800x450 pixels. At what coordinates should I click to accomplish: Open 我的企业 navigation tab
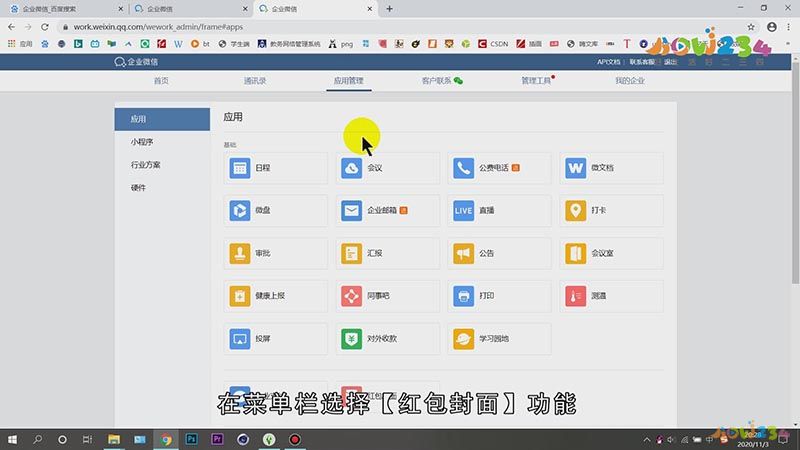coord(630,81)
